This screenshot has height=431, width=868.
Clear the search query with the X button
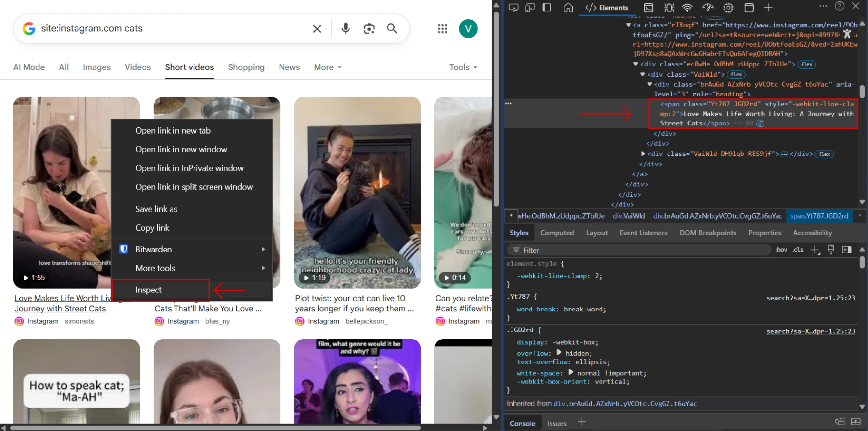tap(317, 28)
